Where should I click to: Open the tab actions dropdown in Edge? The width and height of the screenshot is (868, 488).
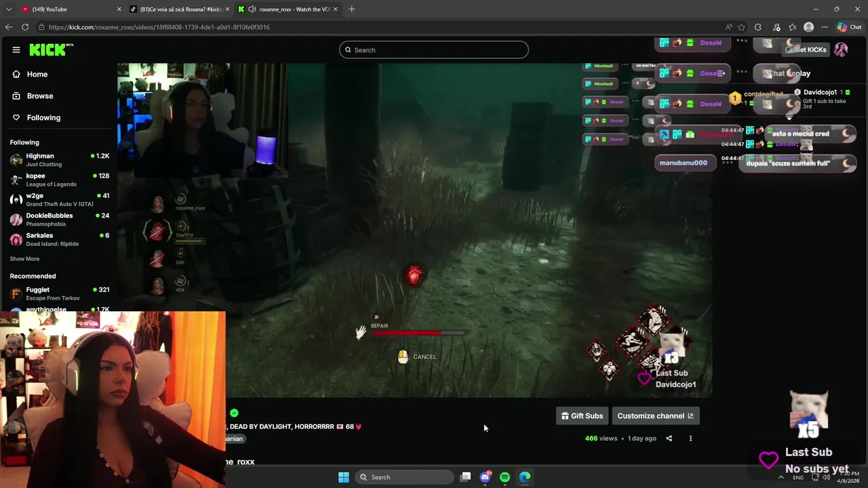[x=7, y=9]
